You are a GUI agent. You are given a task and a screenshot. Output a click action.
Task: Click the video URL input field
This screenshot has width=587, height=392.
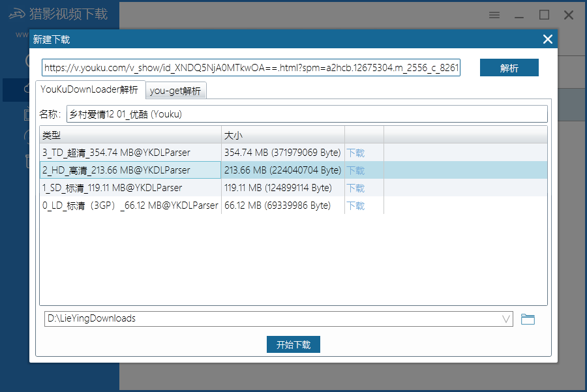coord(251,68)
